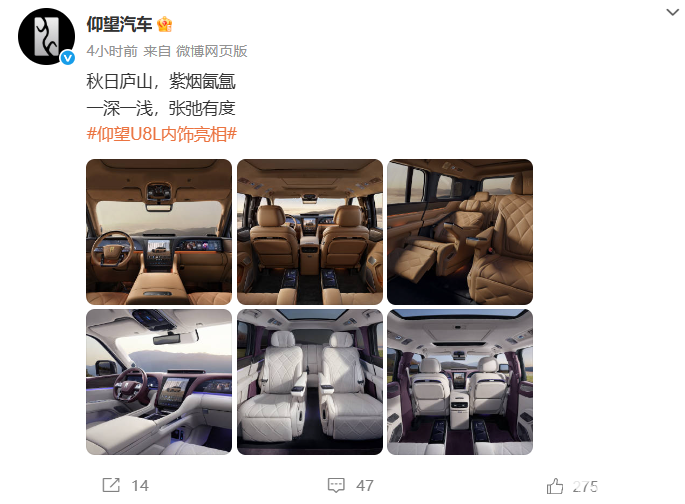The width and height of the screenshot is (685, 504).
Task: Click the crown membership icon beside 仰望汽车
Action: click(165, 24)
